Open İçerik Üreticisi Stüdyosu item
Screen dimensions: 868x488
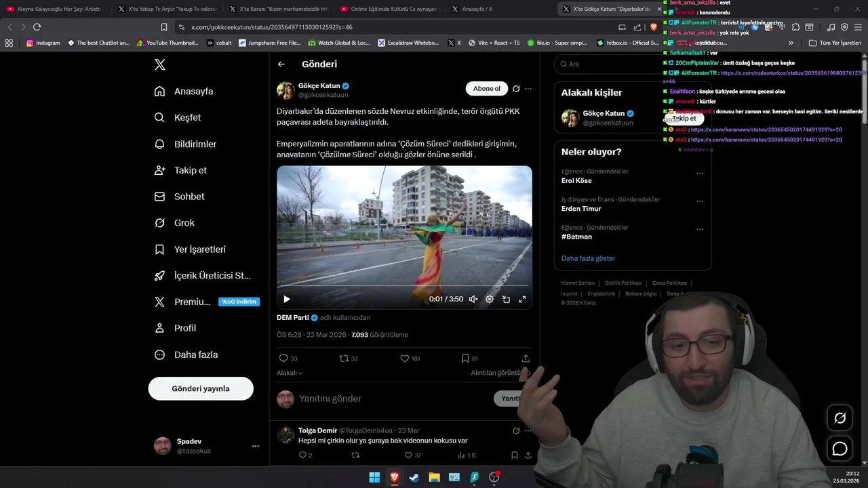[202, 275]
